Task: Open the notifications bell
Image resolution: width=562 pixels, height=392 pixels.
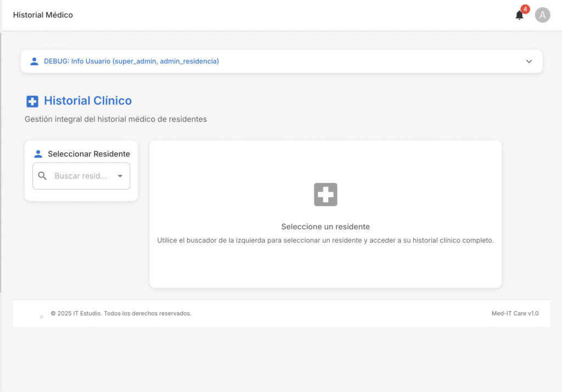Action: (x=519, y=15)
